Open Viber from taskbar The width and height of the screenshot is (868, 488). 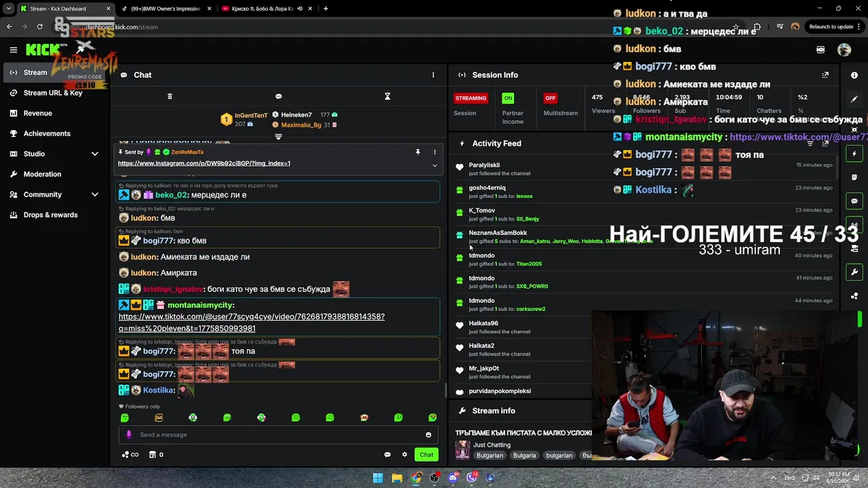(x=471, y=478)
